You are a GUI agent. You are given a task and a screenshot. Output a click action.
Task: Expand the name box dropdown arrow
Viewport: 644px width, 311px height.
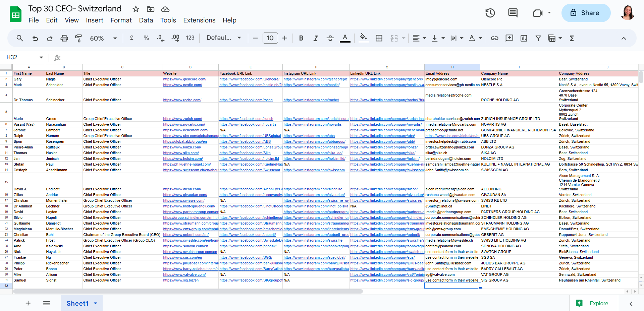[x=41, y=57]
